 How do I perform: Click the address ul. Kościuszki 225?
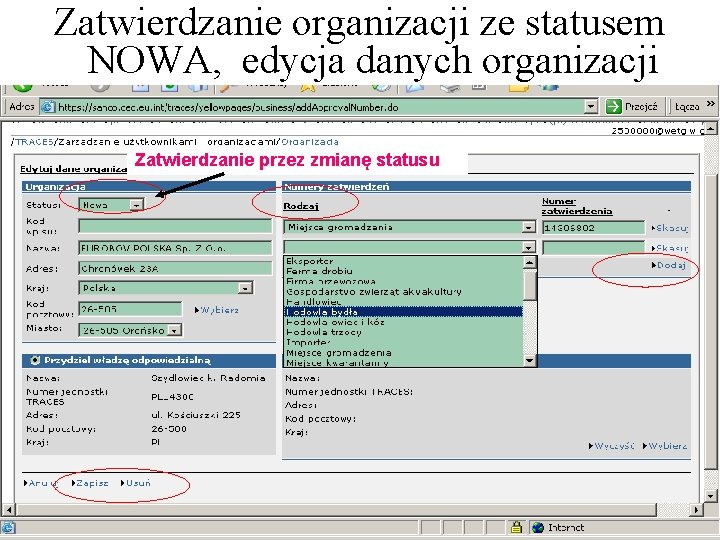coord(196,415)
